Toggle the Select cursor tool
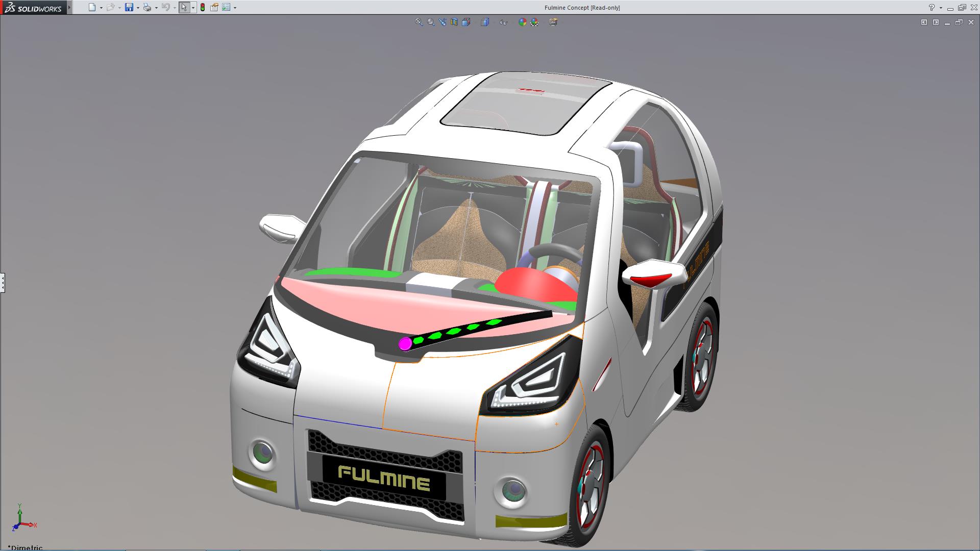The height and width of the screenshot is (551, 980). (x=184, y=7)
